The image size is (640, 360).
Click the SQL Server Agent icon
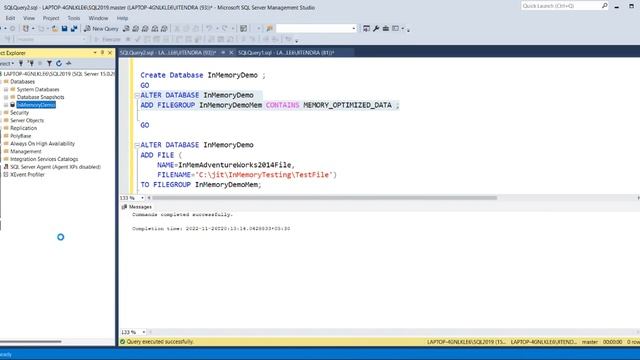[6, 167]
